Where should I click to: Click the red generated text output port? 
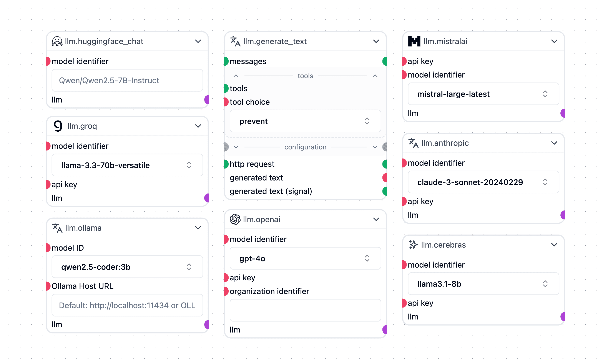tap(385, 178)
